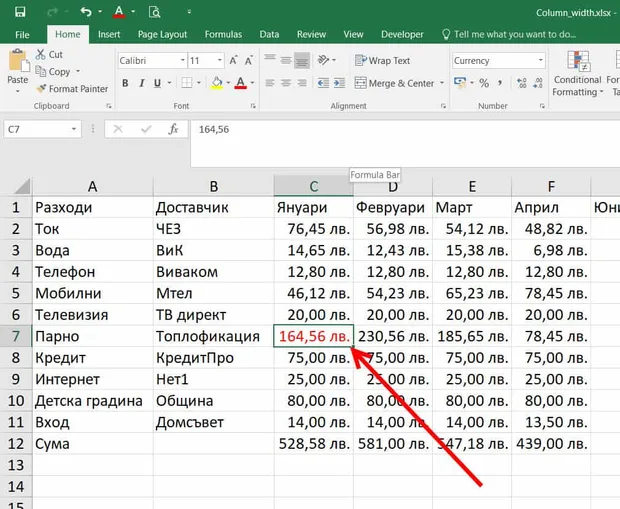Apply the yellow Fill Color

tap(217, 83)
